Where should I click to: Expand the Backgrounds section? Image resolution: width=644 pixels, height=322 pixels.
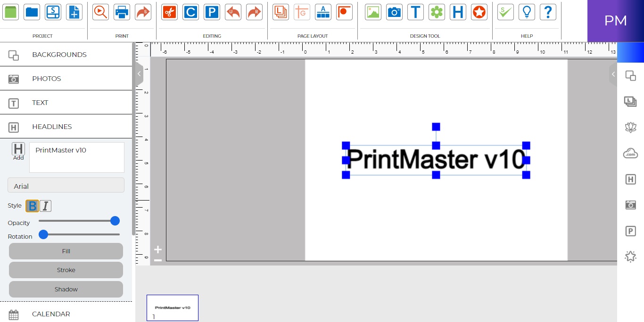(66, 54)
